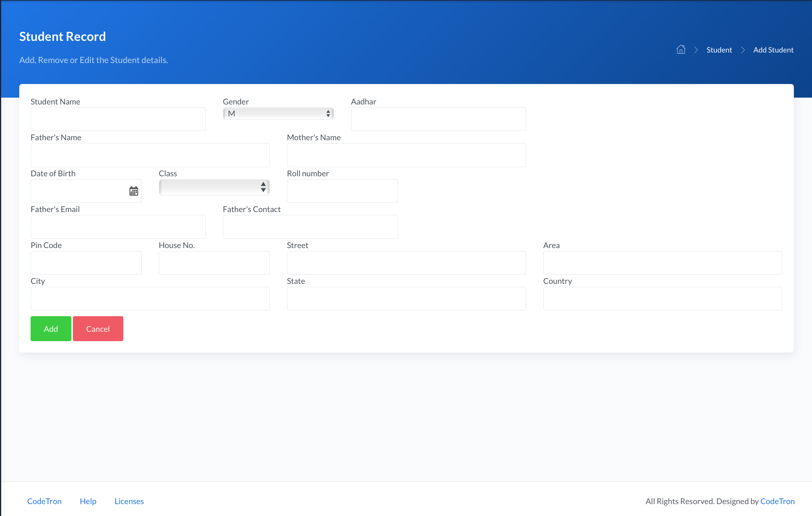The image size is (812, 516).
Task: Click the Street input field
Action: click(x=406, y=263)
